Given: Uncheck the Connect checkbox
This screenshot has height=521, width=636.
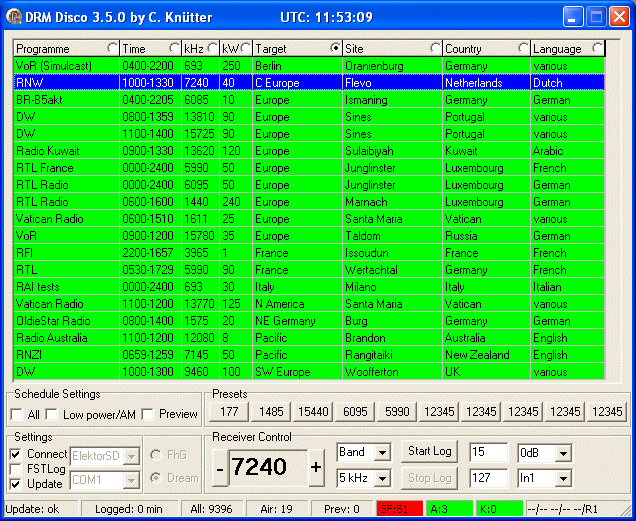Looking at the screenshot, I should [16, 455].
